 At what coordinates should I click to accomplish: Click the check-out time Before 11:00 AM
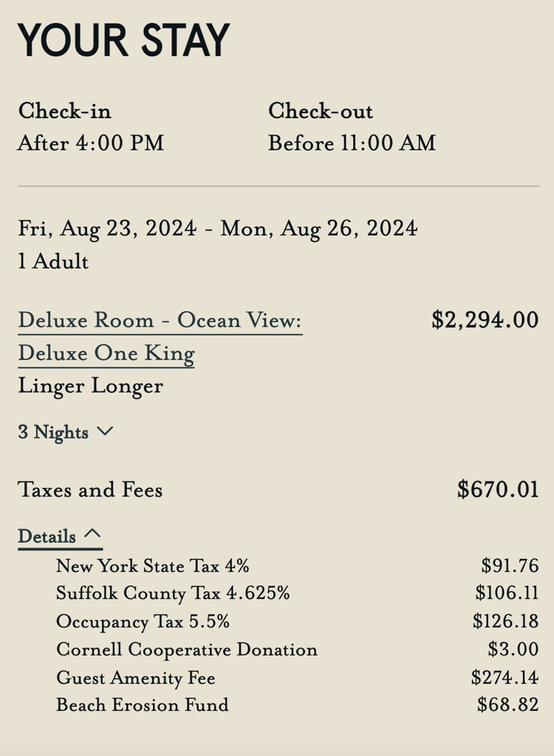[352, 142]
